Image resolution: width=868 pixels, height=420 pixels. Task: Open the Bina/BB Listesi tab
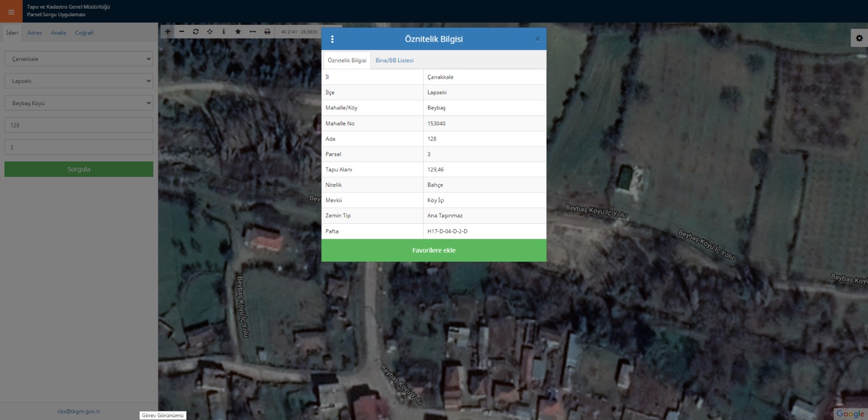tap(394, 60)
